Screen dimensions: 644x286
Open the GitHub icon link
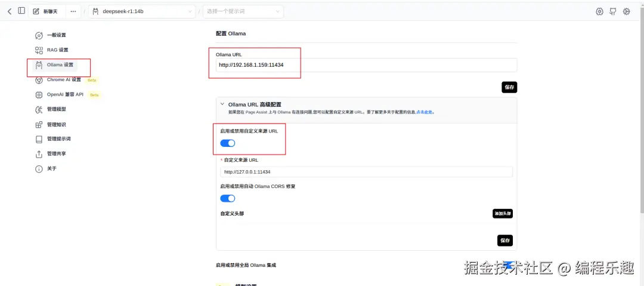pos(613,11)
